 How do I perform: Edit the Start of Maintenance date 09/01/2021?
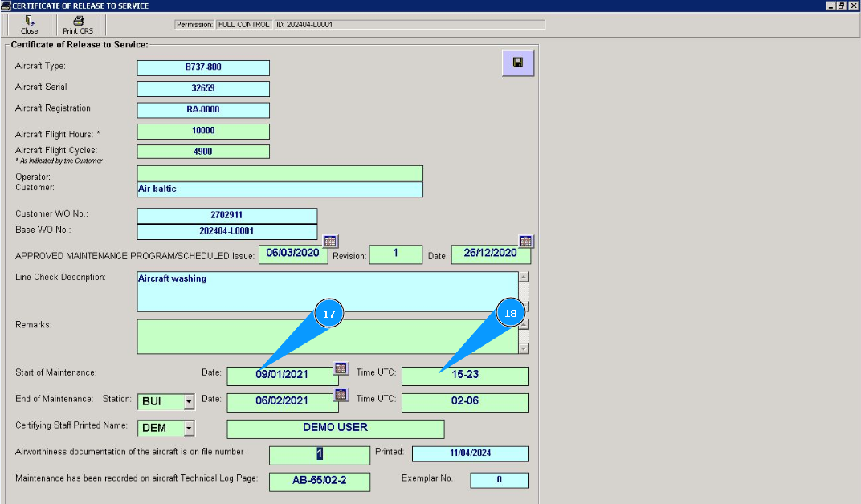tap(282, 376)
